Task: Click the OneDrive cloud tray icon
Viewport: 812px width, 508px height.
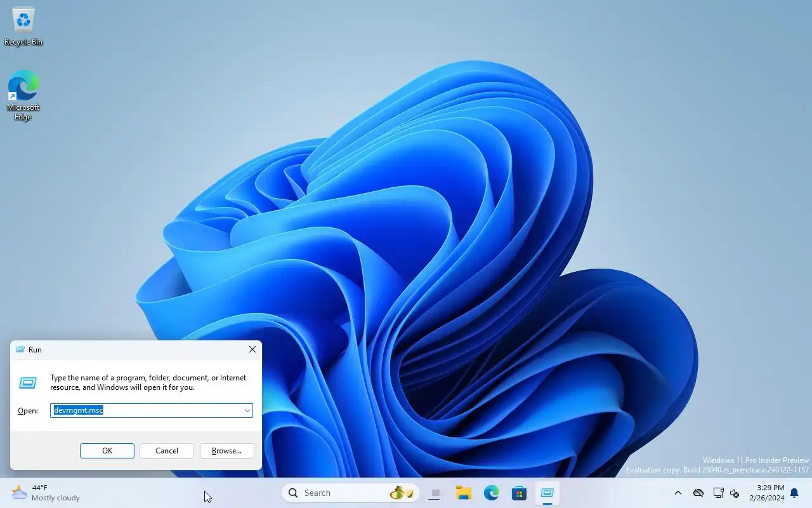Action: pyautogui.click(x=698, y=493)
